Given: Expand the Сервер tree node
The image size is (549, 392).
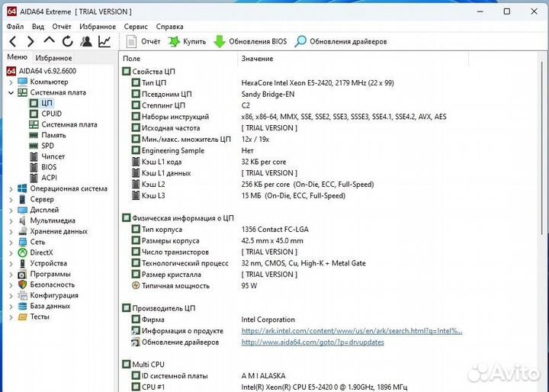Looking at the screenshot, I should click(x=11, y=200).
